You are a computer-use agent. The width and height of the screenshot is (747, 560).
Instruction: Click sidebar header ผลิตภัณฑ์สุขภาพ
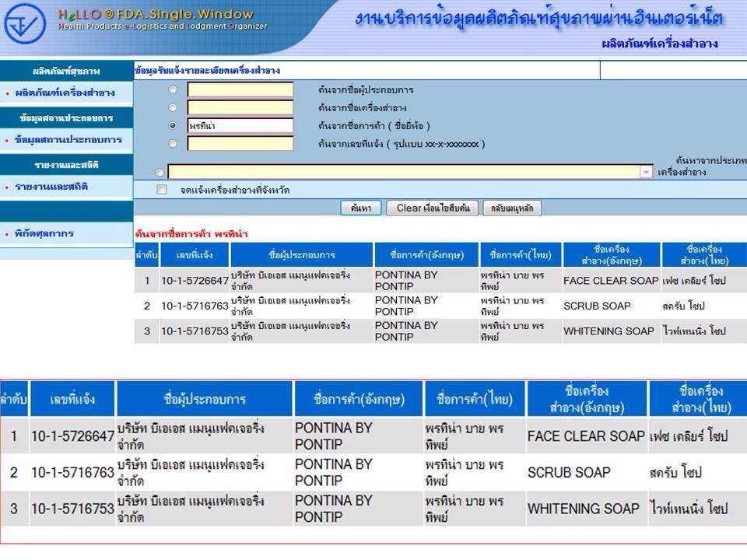66,71
